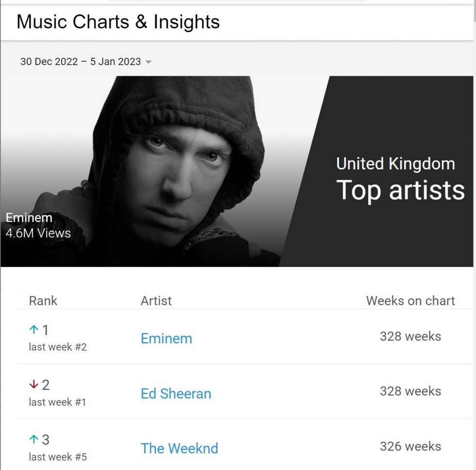
Task: Click the Eminem 4.6M Views caption
Action: [x=38, y=225]
